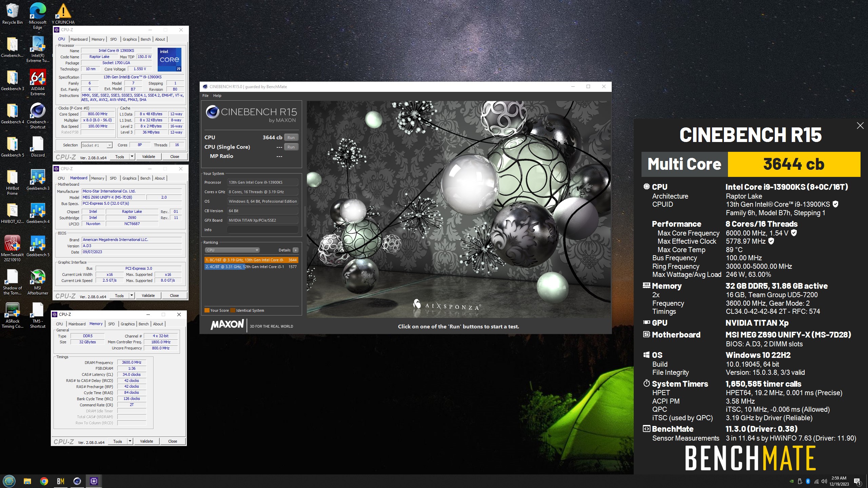Screen dimensions: 868x488
Task: Open the Cinebench folder on desktop
Action: point(12,47)
